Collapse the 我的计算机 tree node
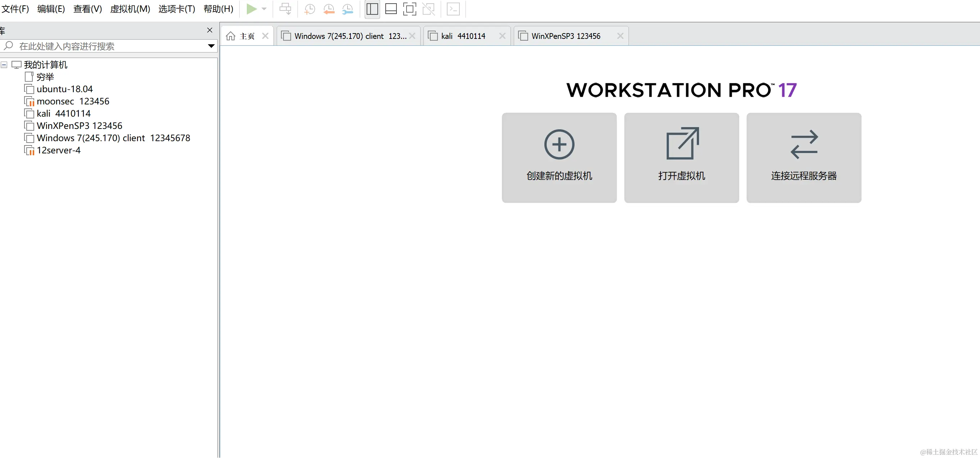 point(4,65)
